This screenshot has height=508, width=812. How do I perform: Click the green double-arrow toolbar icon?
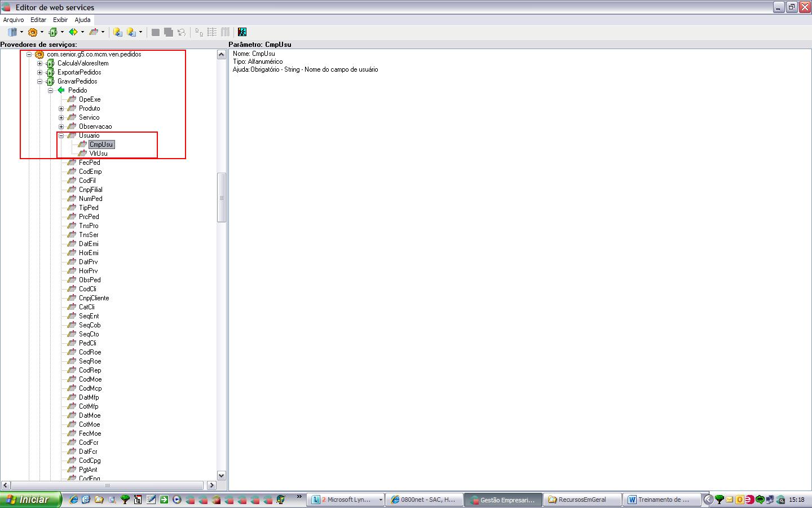pos(73,32)
